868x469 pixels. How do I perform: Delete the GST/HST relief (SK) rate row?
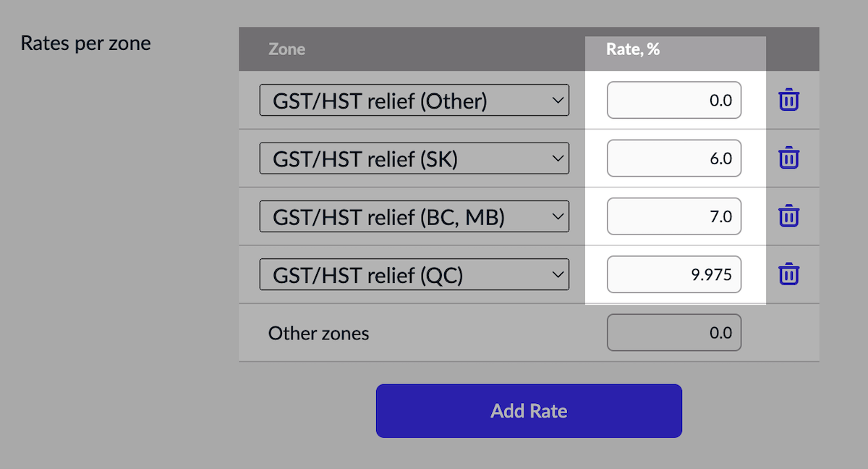click(x=788, y=158)
